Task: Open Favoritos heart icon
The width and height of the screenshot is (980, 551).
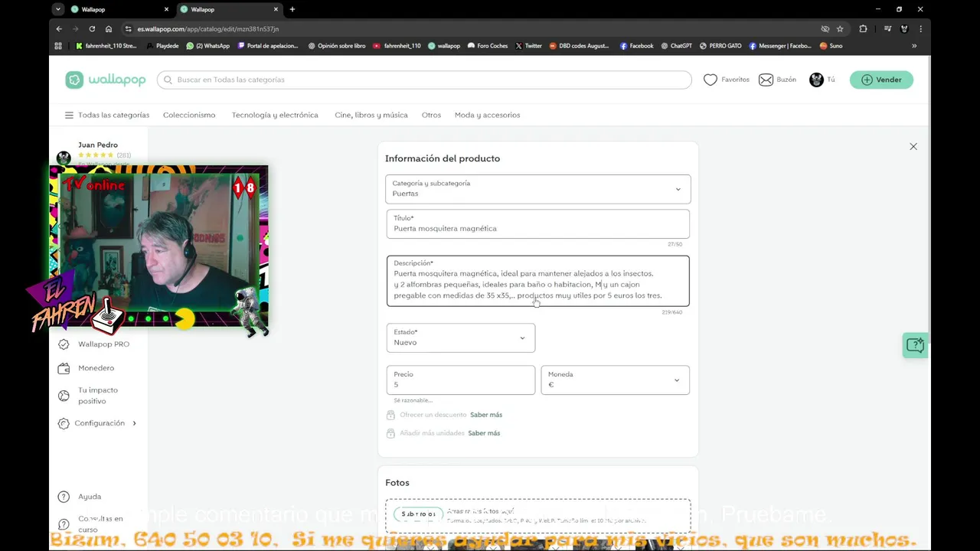Action: point(710,80)
